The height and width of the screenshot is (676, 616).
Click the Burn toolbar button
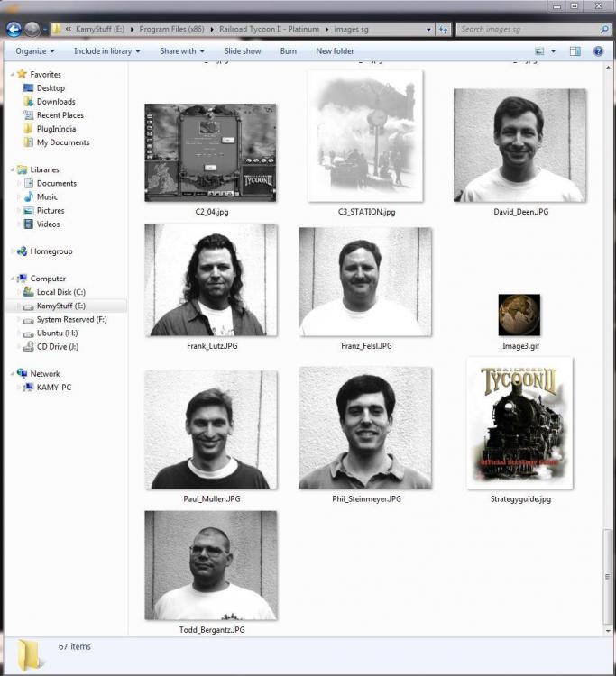pyautogui.click(x=288, y=51)
